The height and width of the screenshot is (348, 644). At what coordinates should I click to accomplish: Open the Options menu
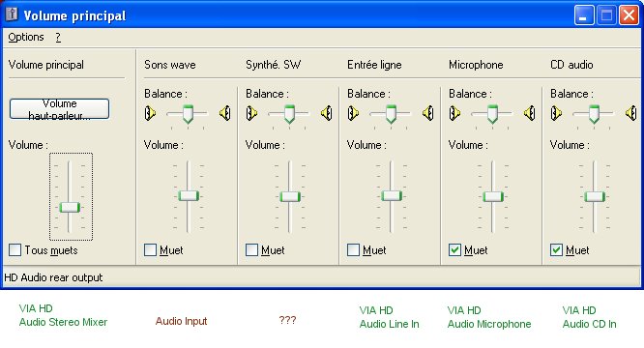click(x=26, y=37)
